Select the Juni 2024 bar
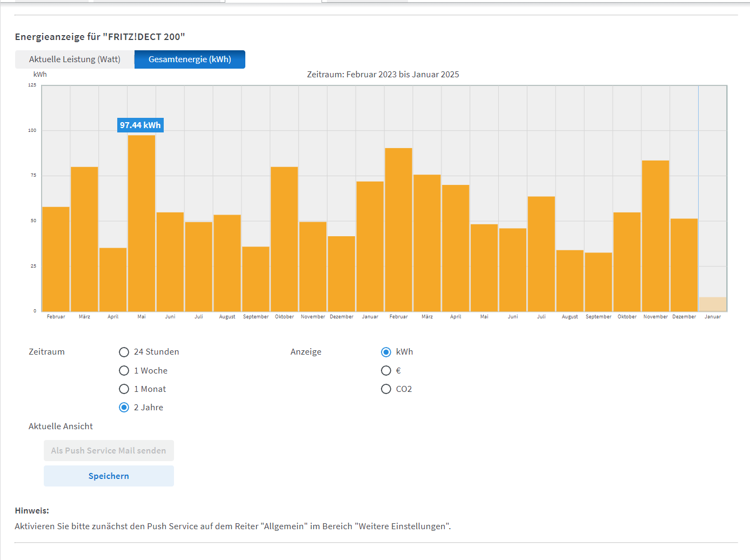 513,270
